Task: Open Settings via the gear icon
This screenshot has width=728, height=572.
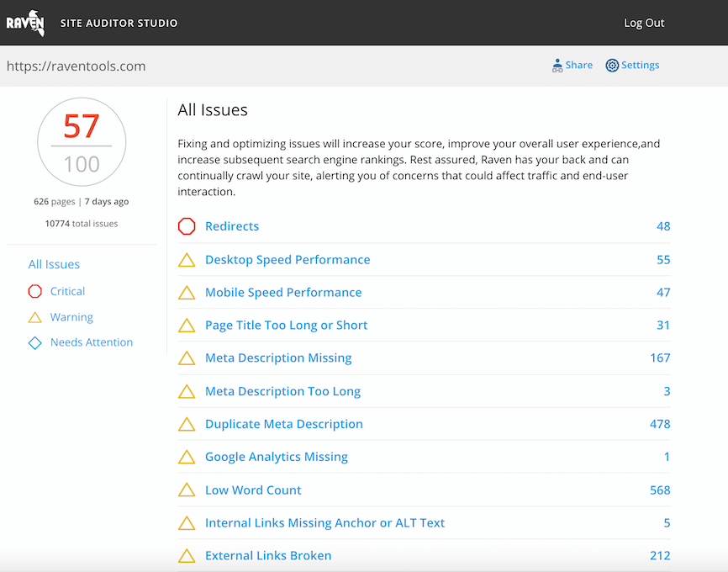Action: [613, 65]
